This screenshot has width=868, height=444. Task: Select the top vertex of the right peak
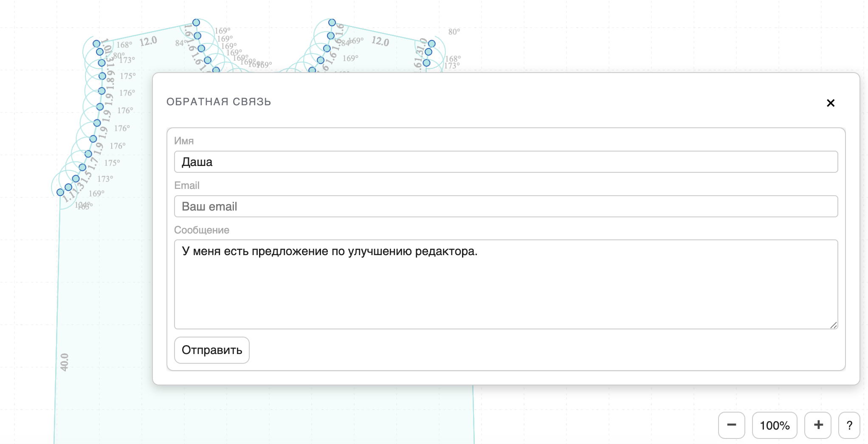332,22
